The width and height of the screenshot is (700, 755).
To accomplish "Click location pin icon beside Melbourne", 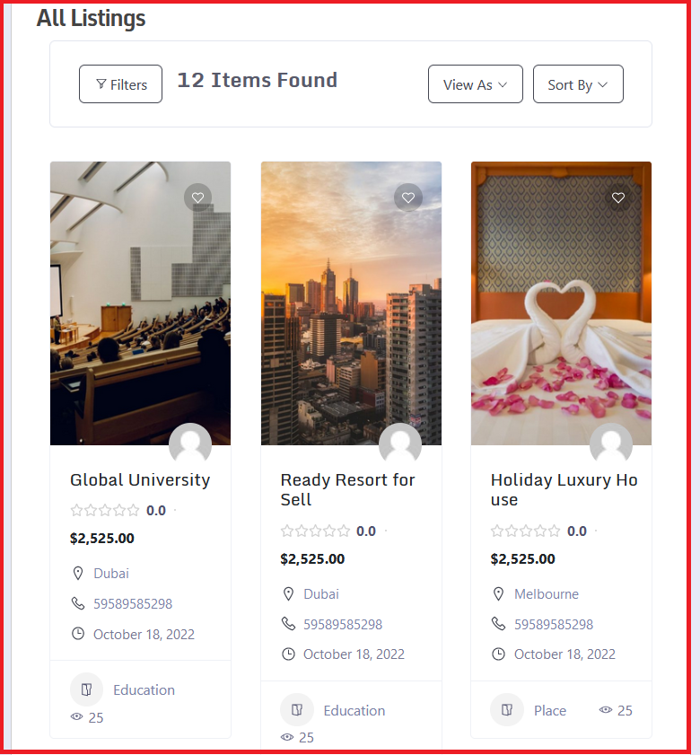I will click(499, 593).
